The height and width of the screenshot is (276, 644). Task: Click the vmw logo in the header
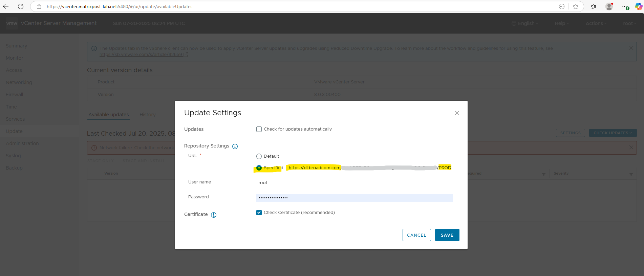[x=12, y=23]
